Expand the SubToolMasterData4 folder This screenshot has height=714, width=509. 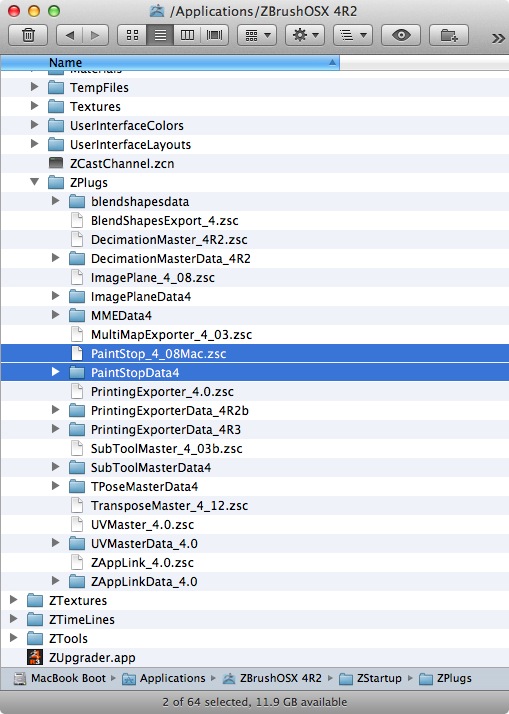click(x=56, y=467)
